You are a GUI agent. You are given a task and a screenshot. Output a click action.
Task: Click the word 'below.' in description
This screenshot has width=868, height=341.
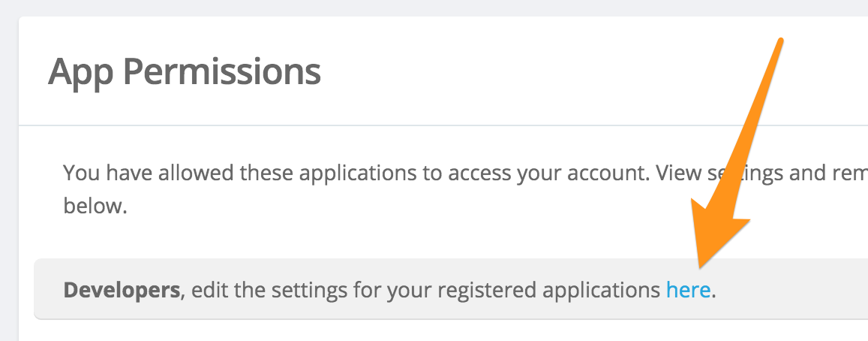coord(95,207)
